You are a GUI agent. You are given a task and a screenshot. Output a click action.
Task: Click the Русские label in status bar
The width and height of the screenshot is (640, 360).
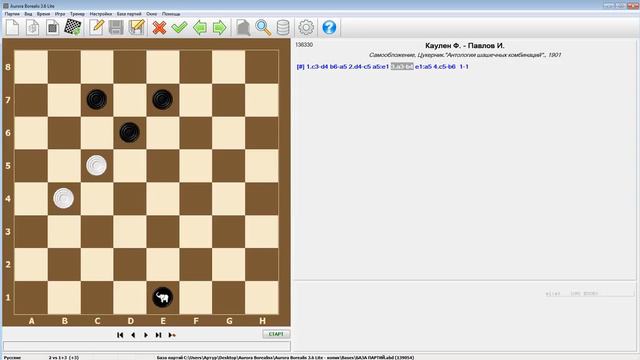(x=12, y=358)
